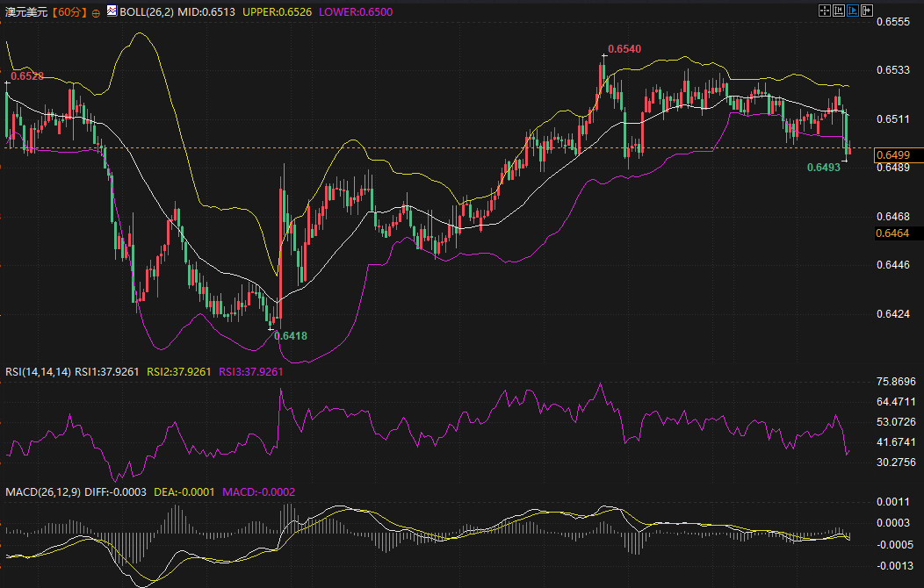
Task: Click the 0.6489 axis price label
Action: pos(893,168)
